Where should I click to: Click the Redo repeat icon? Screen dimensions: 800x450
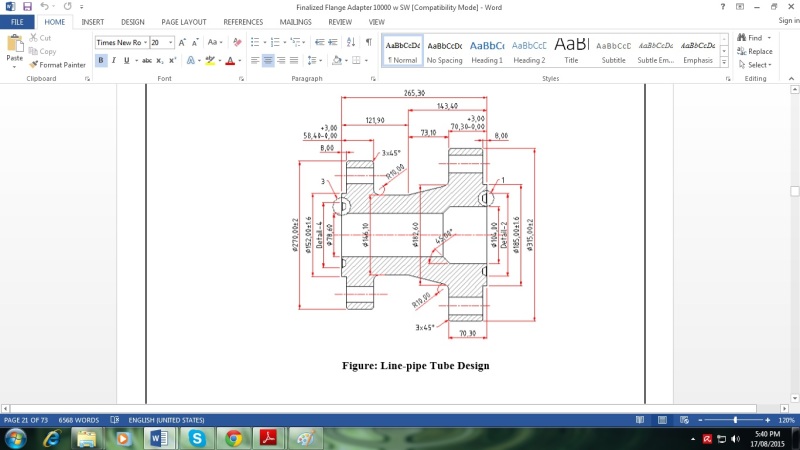[x=67, y=7]
